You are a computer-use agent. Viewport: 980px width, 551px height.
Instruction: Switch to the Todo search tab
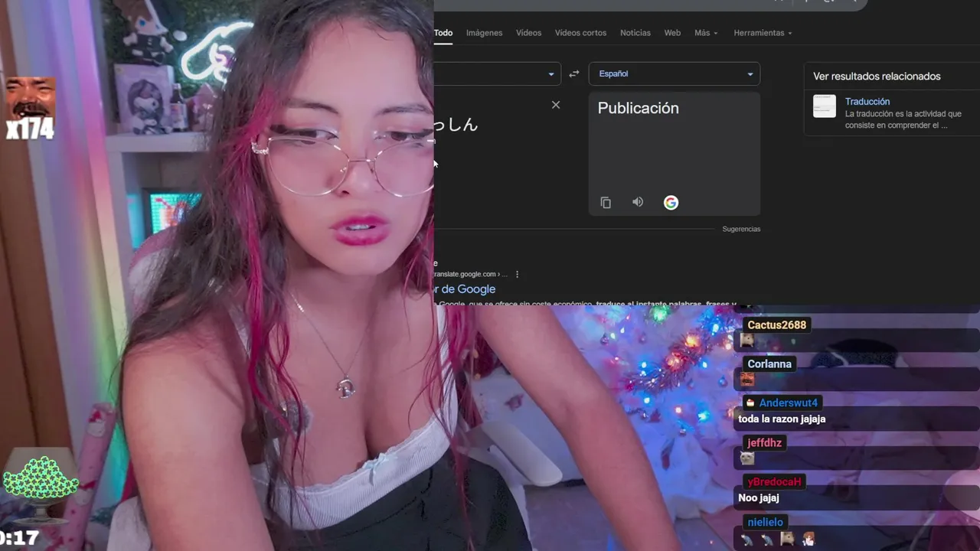coord(443,33)
